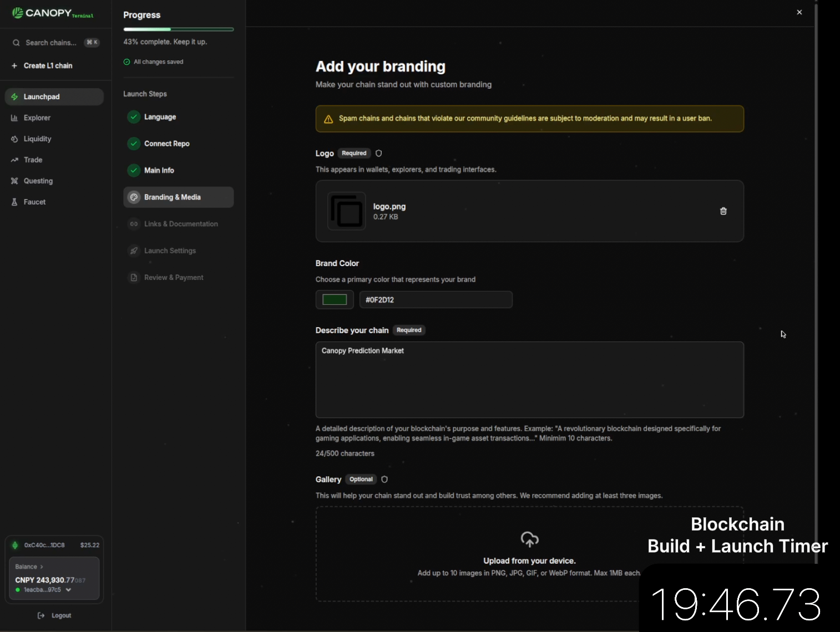The image size is (840, 632).
Task: Go to Explorer
Action: click(x=37, y=118)
